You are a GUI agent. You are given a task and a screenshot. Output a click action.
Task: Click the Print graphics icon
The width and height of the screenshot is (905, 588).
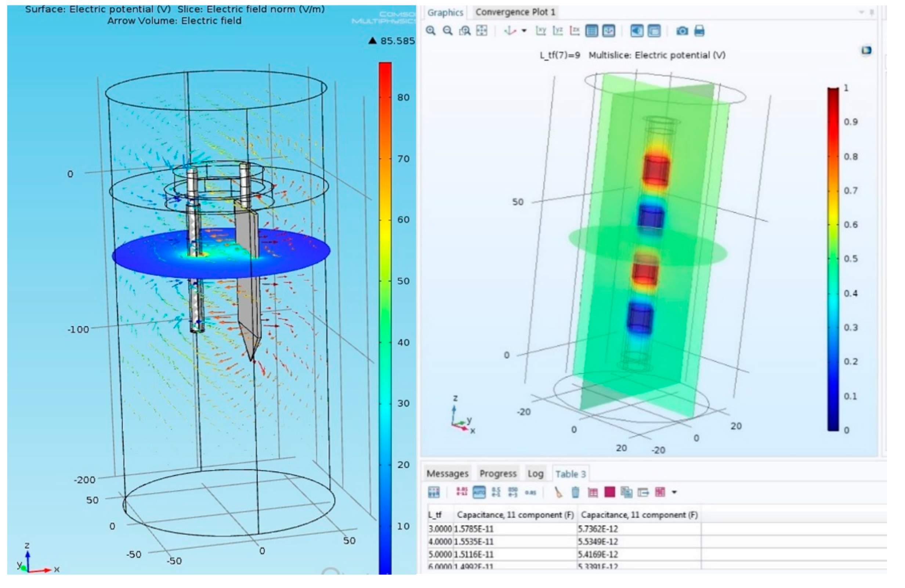coord(699,30)
